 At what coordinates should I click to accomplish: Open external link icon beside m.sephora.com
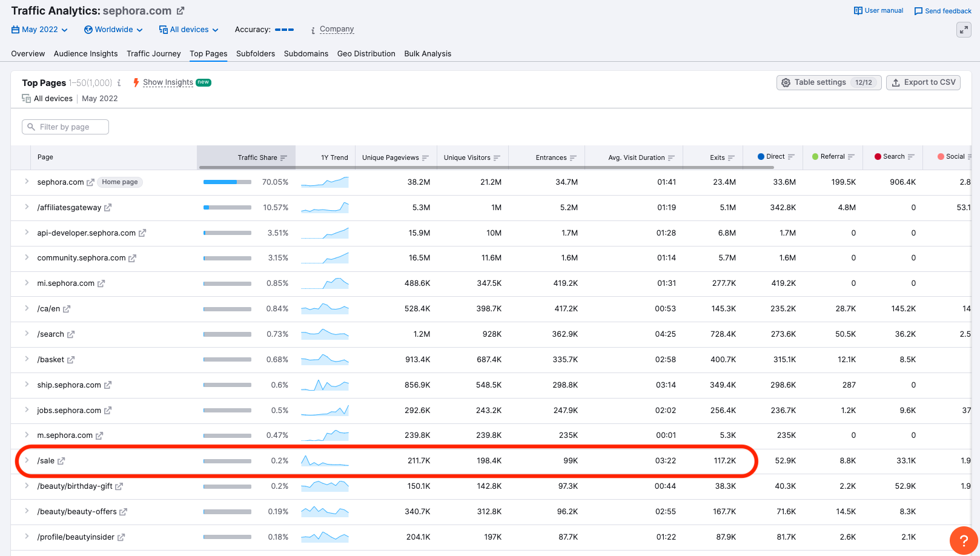(x=99, y=435)
